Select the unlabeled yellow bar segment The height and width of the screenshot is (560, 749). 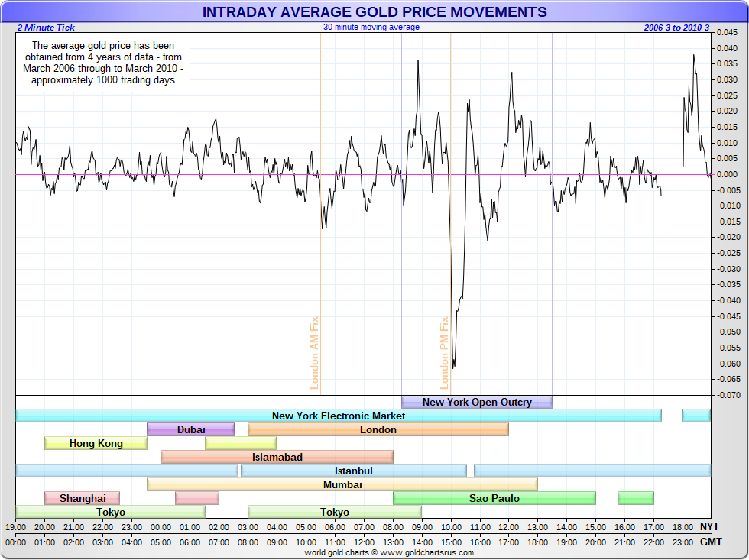click(x=241, y=444)
